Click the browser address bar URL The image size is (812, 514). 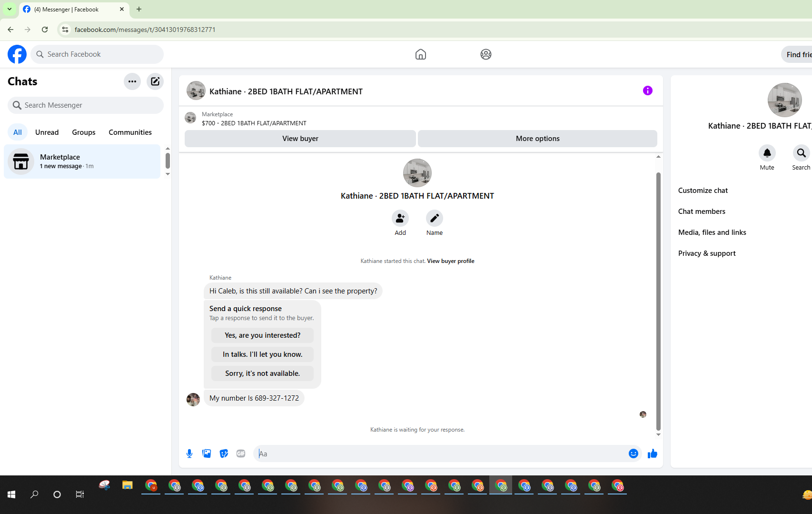pyautogui.click(x=145, y=30)
